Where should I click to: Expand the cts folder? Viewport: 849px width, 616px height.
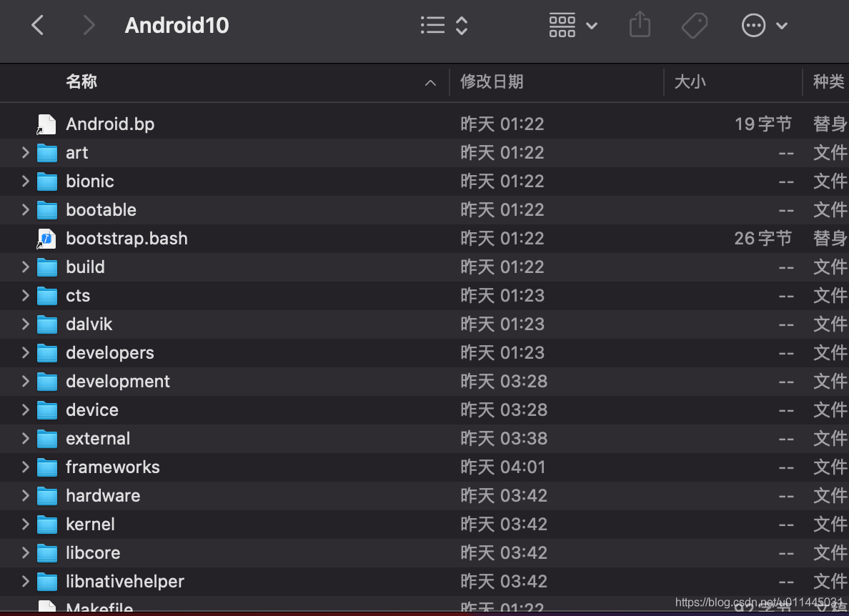[26, 296]
